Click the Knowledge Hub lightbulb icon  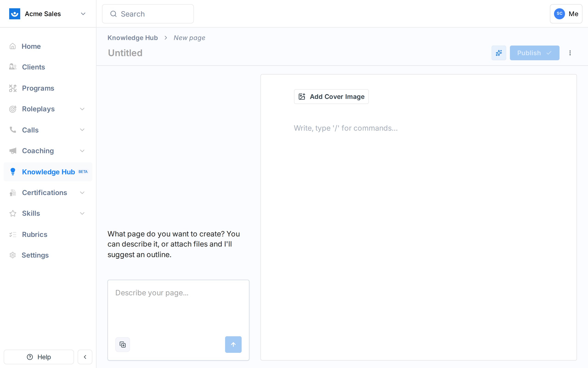13,172
